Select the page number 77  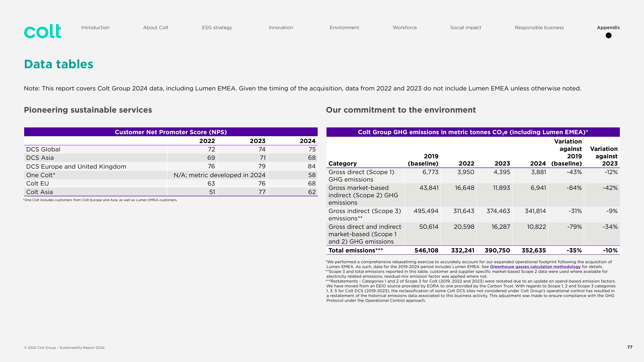[x=630, y=347]
